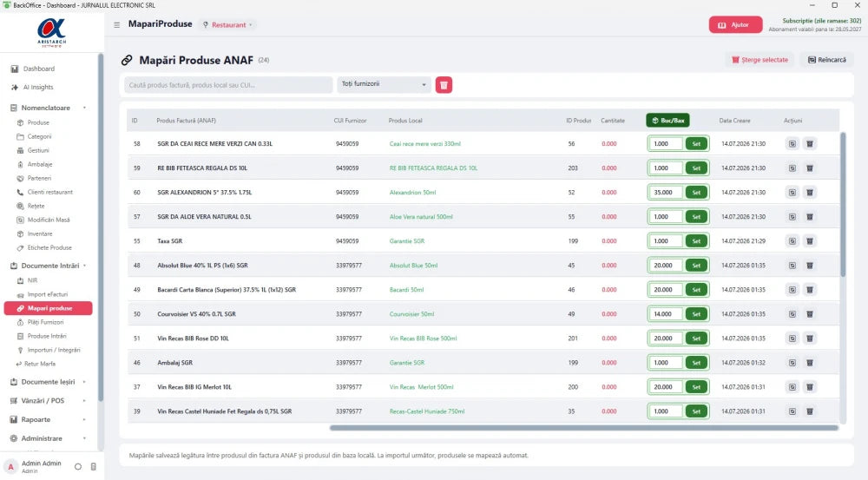
Task: Delete mapping row ID 58 trash icon
Action: (809, 144)
